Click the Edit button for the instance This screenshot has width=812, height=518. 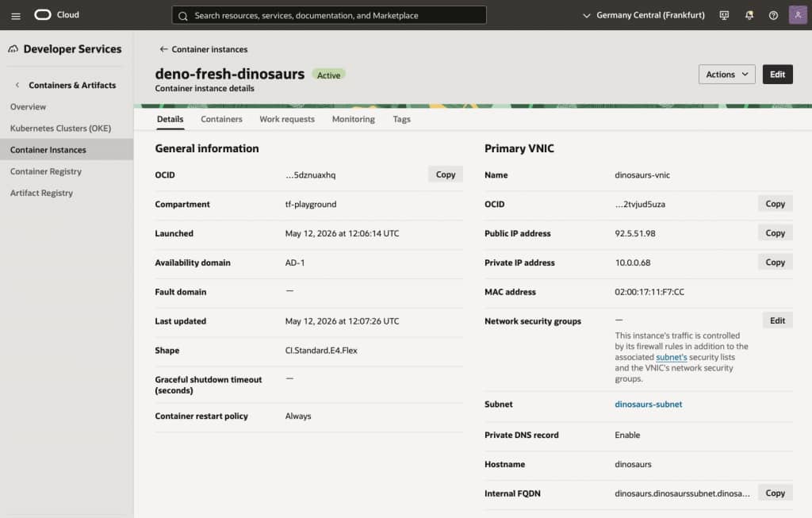[777, 75]
